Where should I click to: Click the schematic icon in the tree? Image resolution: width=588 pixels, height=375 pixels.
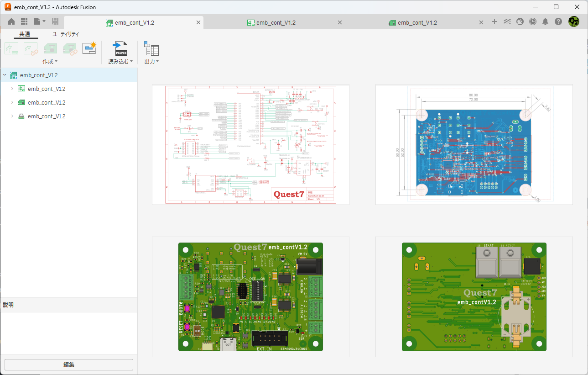coord(21,89)
